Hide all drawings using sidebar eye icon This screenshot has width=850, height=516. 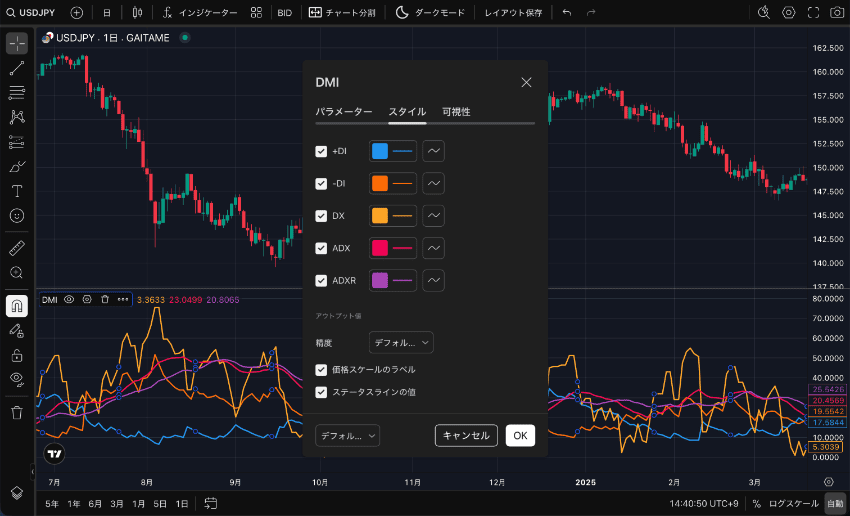tap(17, 380)
